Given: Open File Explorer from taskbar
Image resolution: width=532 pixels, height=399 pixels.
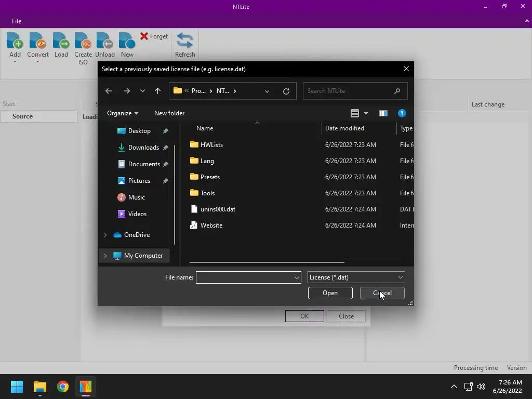Looking at the screenshot, I should pos(39,387).
